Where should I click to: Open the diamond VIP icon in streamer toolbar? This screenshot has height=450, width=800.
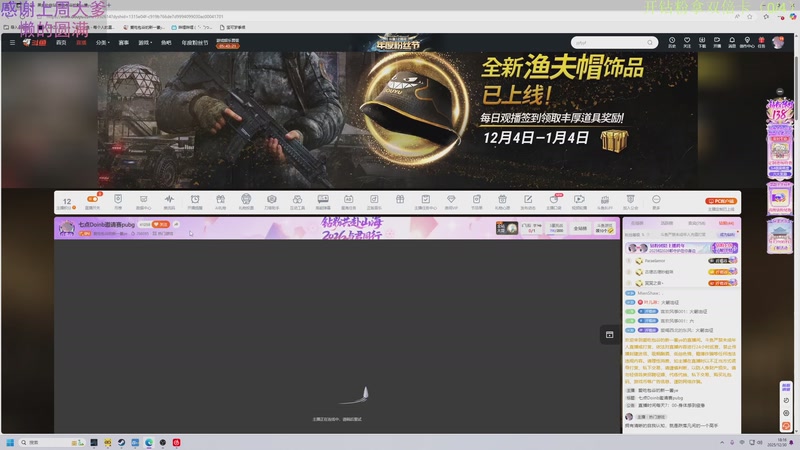(451, 199)
